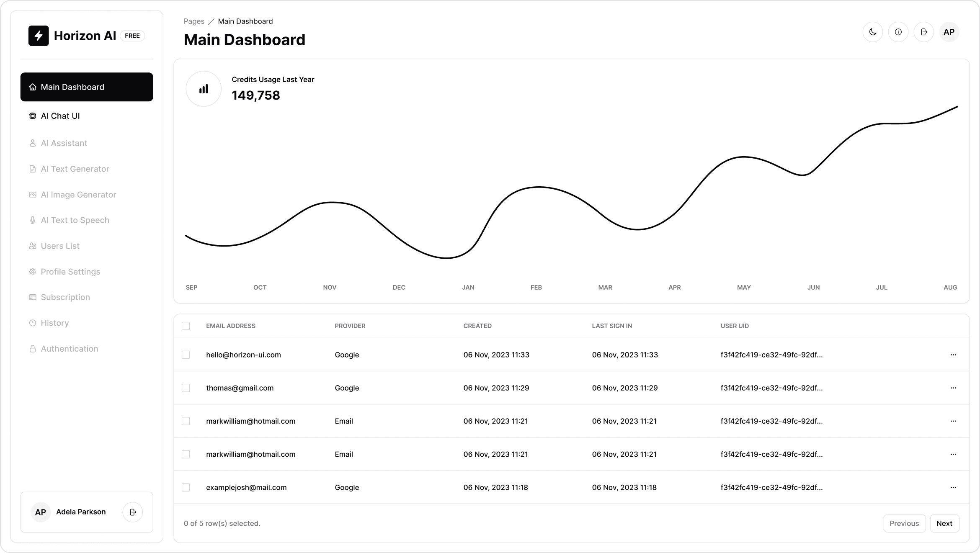Expand row options for examplejosh@mail.com
Screen dimensions: 980x553
tap(953, 487)
